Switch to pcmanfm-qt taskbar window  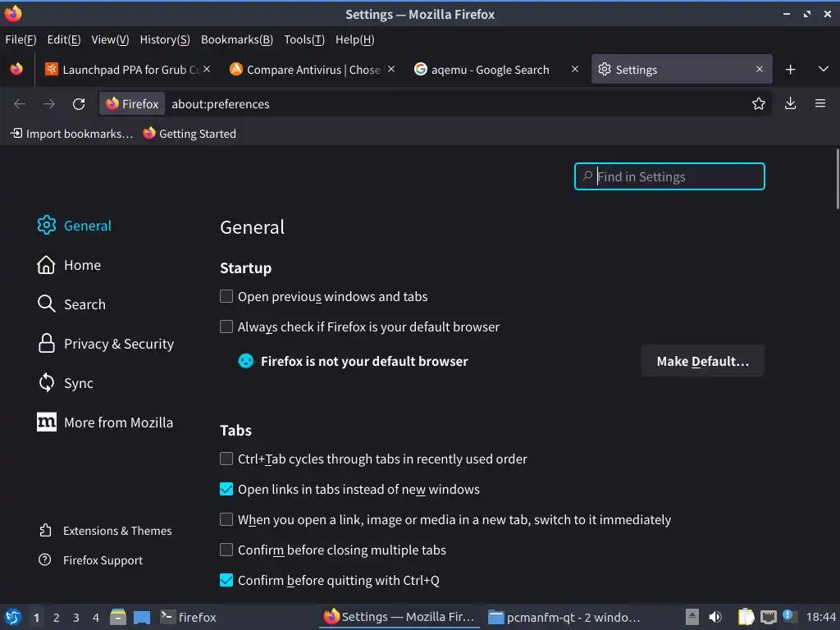565,617
